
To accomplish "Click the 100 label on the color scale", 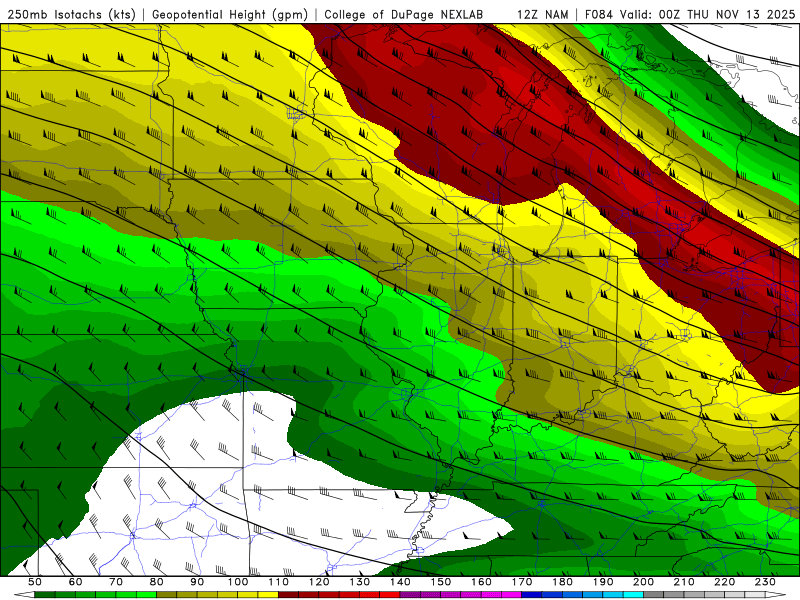I will 238,582.
